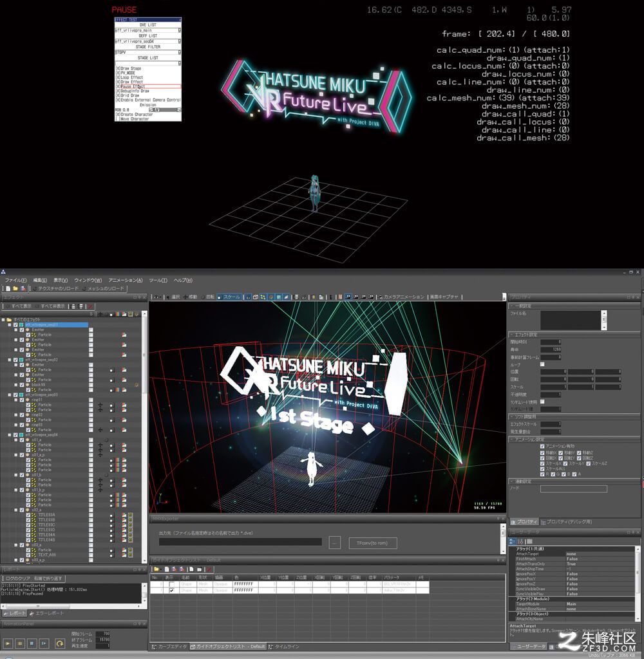Click the 開始フレーム start frame field
Image resolution: width=644 pixels, height=659 pixels.
102,634
